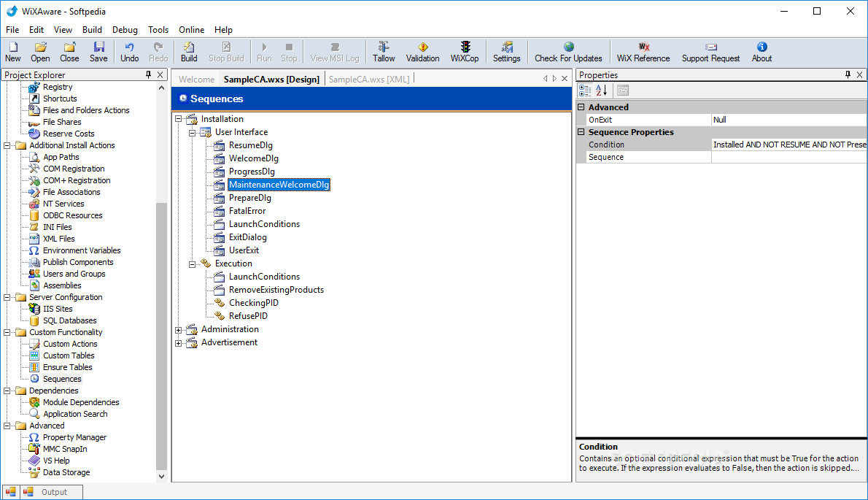The height and width of the screenshot is (500, 868).
Task: Collapse the Installation sequence node
Action: coord(178,119)
